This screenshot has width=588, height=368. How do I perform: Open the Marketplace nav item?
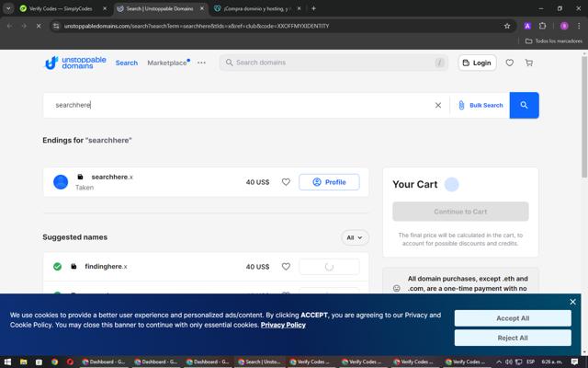tap(168, 63)
